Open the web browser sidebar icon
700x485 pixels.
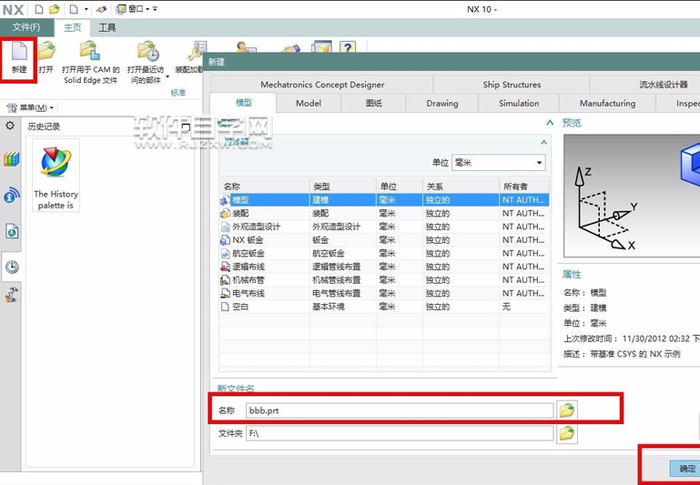click(x=12, y=231)
